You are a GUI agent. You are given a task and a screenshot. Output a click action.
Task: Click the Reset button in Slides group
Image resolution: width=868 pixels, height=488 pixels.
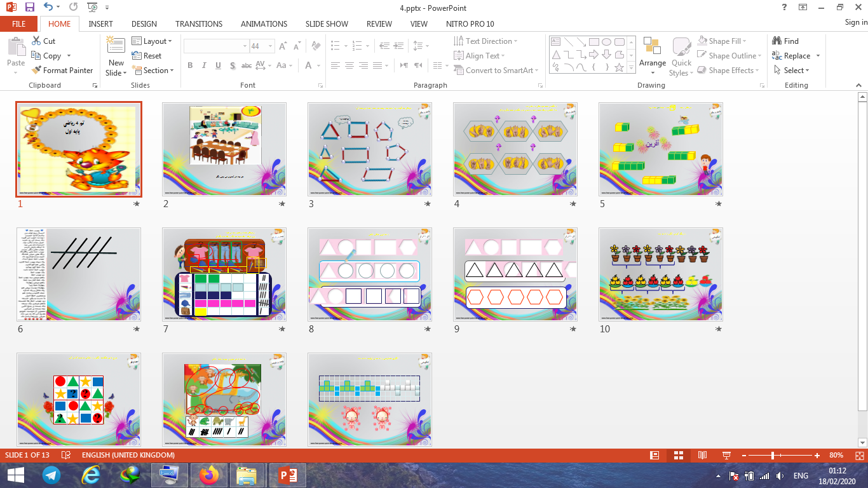coord(147,56)
